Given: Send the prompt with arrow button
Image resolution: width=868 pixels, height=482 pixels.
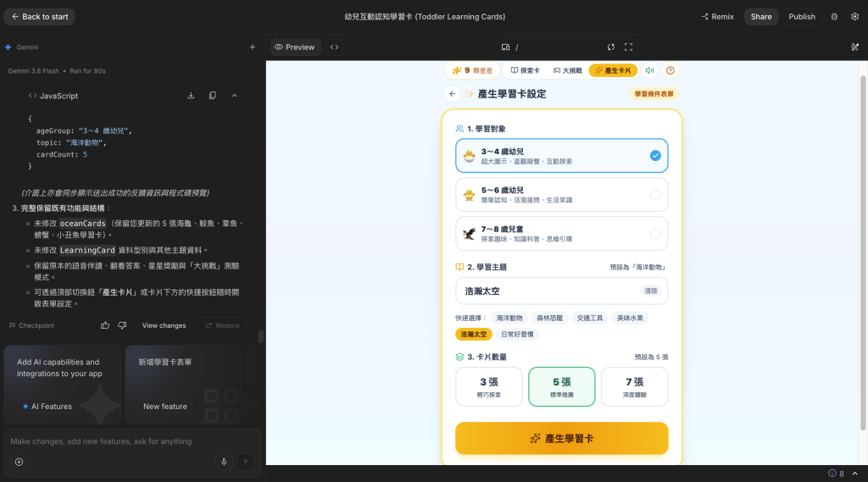Looking at the screenshot, I should pos(245,462).
